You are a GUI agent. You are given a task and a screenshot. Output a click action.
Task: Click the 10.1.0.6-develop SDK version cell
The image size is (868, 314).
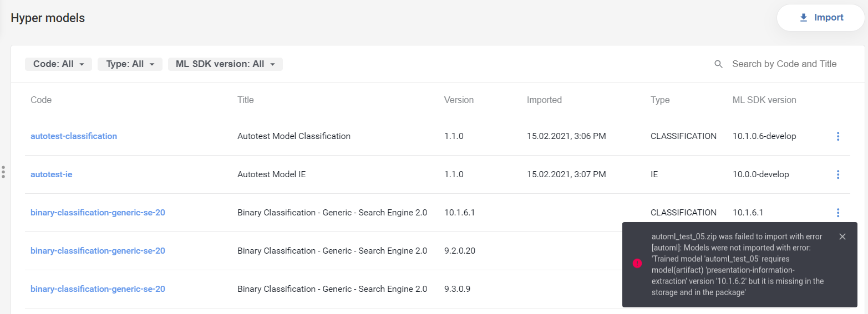click(x=764, y=136)
